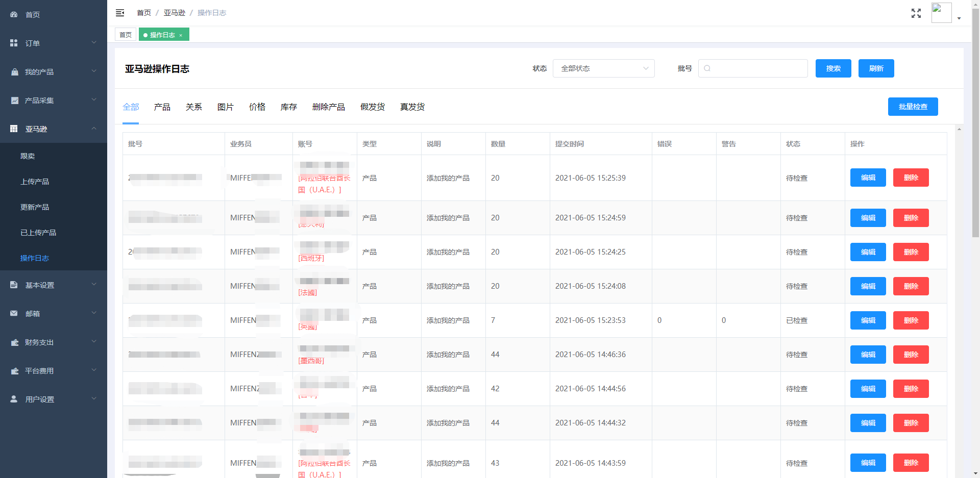Image resolution: width=980 pixels, height=478 pixels.
Task: Switch to the 价格 tab
Action: click(257, 107)
